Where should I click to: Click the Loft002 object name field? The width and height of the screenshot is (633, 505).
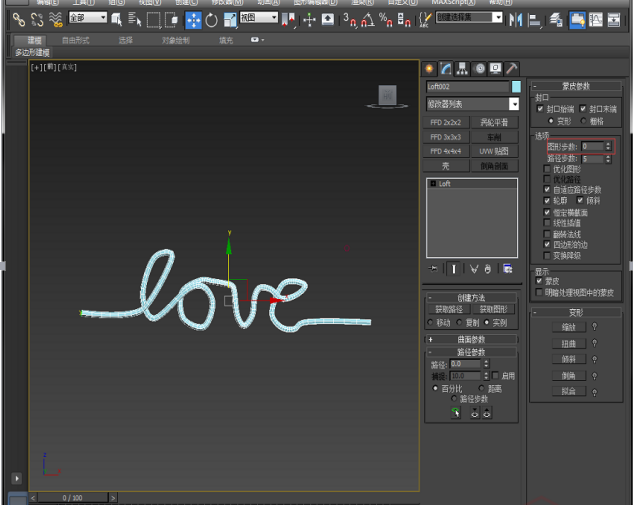pyautogui.click(x=467, y=87)
